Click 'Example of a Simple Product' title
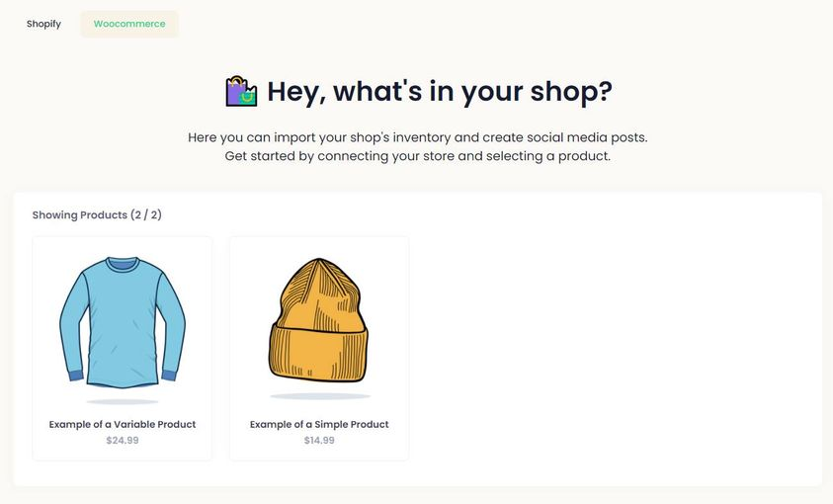 tap(319, 424)
